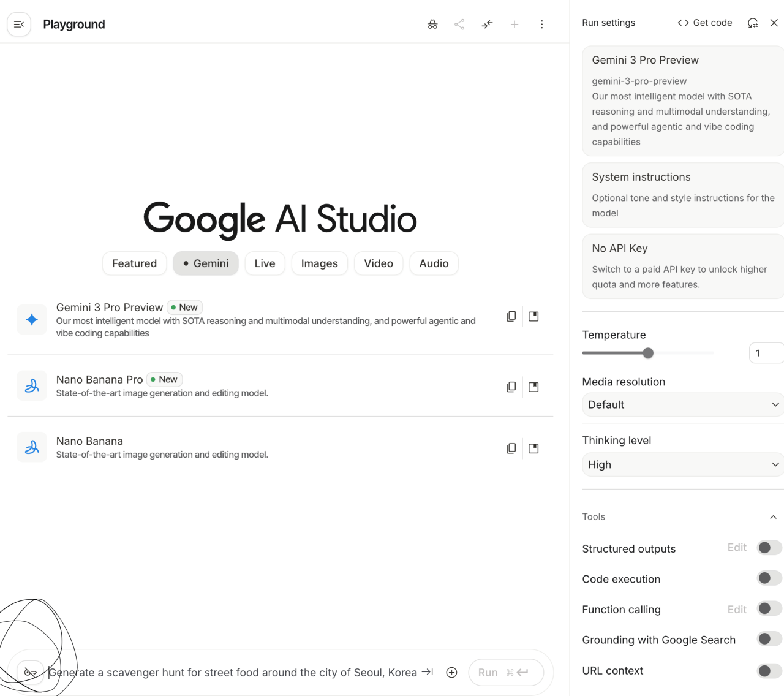This screenshot has height=696, width=784.
Task: Click the Run button
Action: pyautogui.click(x=506, y=672)
